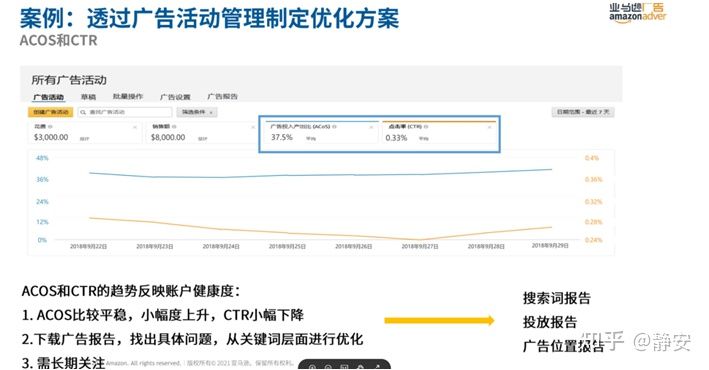Click the 2018年9月22日 date label
Viewport: 709px width, 370px height.
(89, 247)
